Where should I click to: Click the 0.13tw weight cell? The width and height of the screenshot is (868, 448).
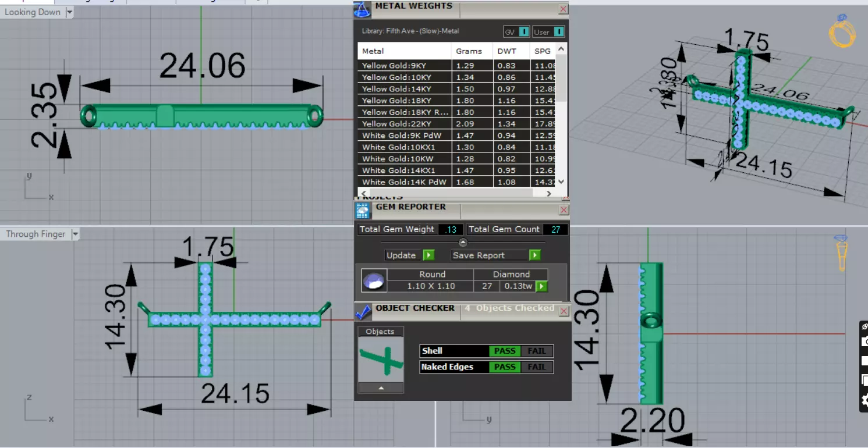click(x=518, y=286)
